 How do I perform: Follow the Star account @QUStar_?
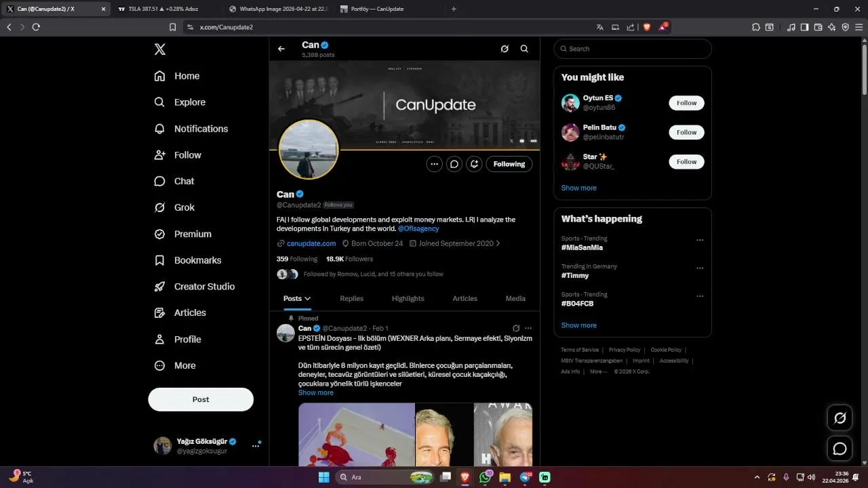click(686, 161)
